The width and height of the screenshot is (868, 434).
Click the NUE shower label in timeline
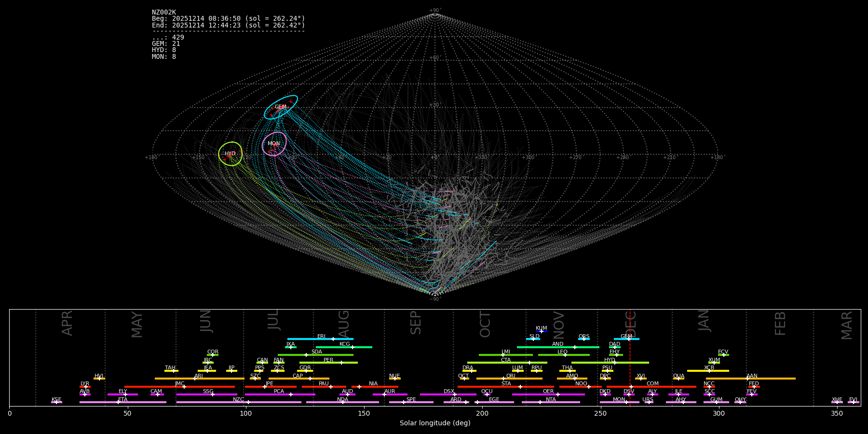coord(394,376)
